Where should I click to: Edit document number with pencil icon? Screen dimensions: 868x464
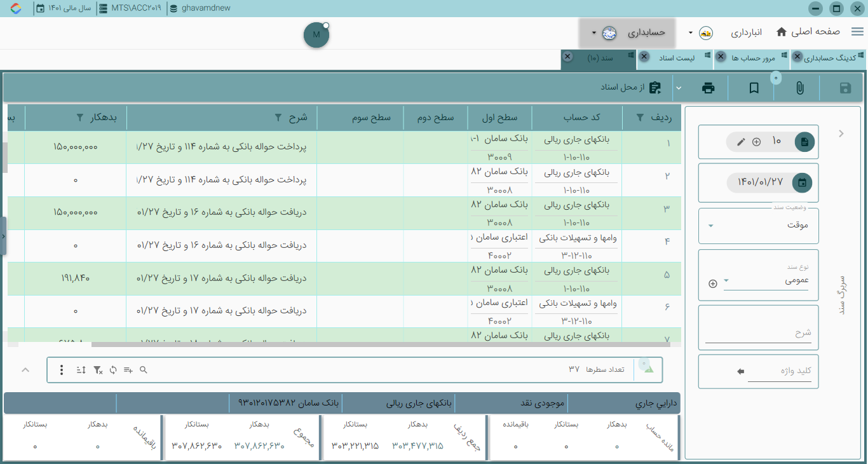(740, 142)
